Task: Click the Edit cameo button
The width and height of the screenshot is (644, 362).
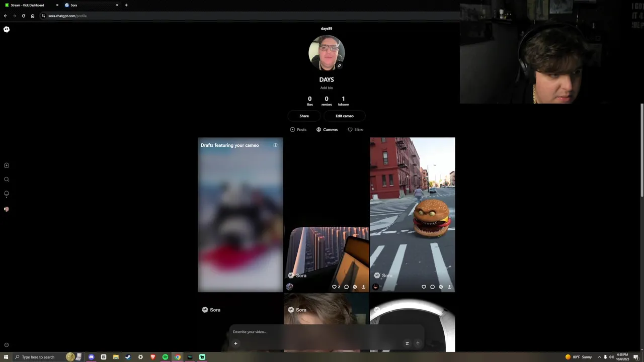Action: (x=345, y=116)
